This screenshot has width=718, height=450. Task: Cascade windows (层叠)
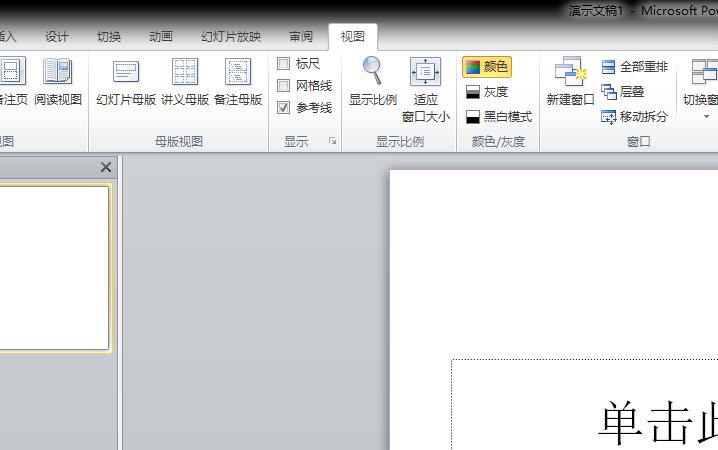tap(623, 92)
